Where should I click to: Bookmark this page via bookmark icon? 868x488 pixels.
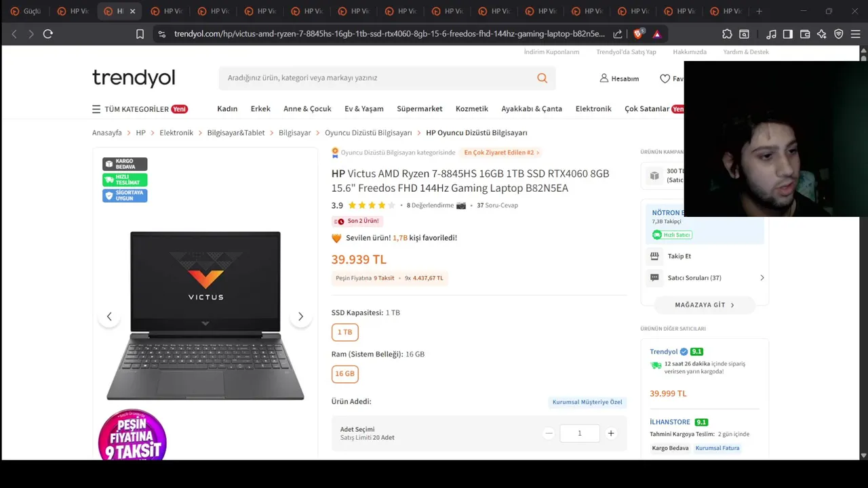coord(140,34)
